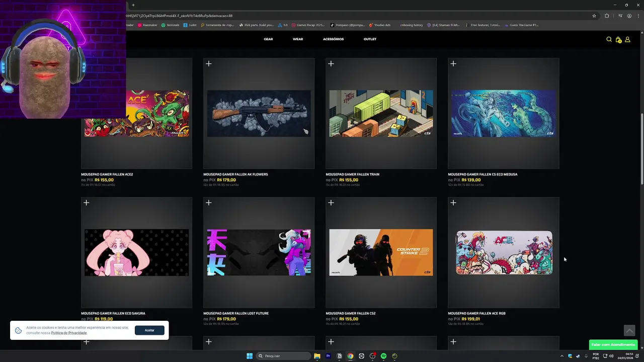
Task: Open the Terminals bookmark
Action: 171,25
